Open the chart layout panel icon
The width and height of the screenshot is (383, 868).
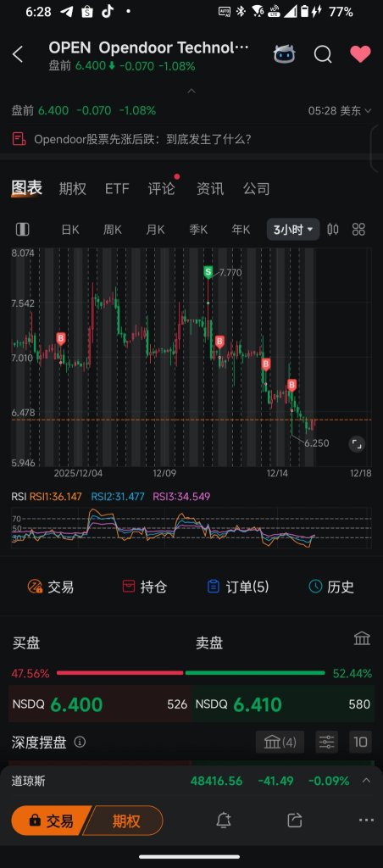click(22, 229)
